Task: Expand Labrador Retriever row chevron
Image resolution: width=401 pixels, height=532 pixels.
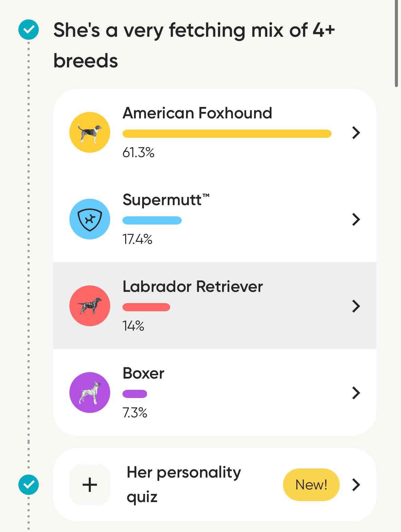Action: click(x=356, y=306)
